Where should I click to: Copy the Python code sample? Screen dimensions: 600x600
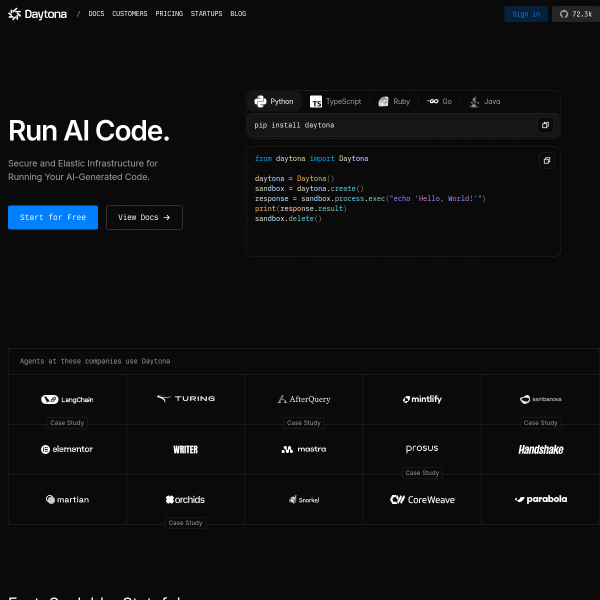click(x=547, y=160)
